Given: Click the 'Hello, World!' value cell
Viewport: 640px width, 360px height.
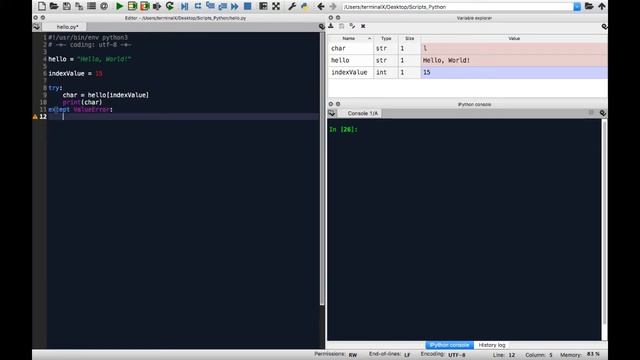Looking at the screenshot, I should (x=514, y=60).
